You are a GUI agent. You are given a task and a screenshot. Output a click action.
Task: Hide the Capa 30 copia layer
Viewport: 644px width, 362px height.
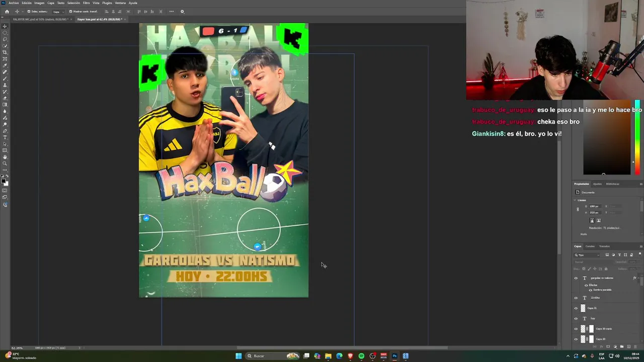(576, 329)
